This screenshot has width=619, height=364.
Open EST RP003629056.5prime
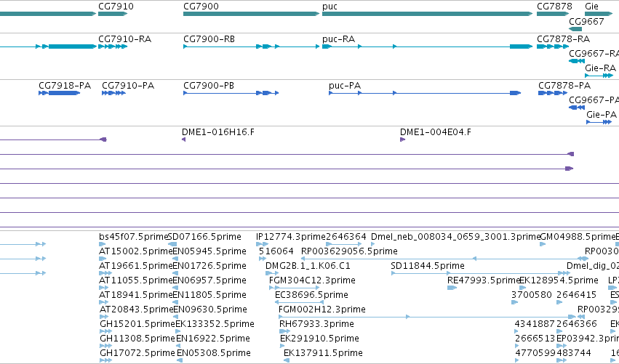[349, 251]
